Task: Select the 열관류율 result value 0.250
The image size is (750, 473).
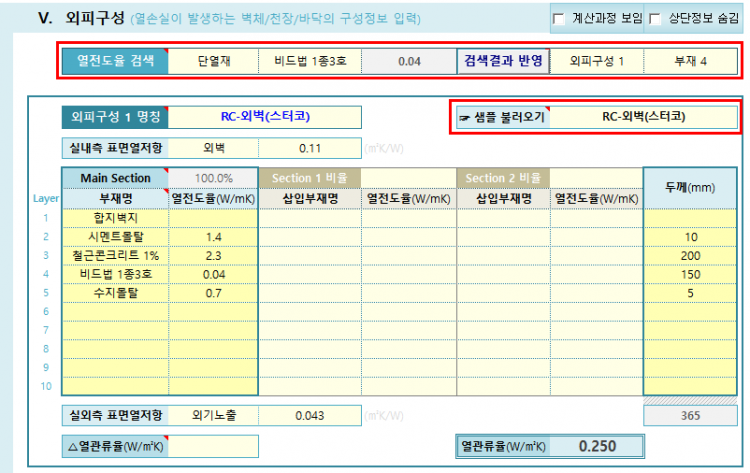Action: click(596, 445)
